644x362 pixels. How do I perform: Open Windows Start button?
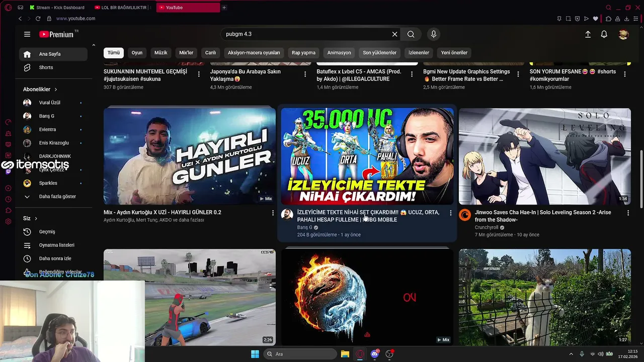pos(255,354)
